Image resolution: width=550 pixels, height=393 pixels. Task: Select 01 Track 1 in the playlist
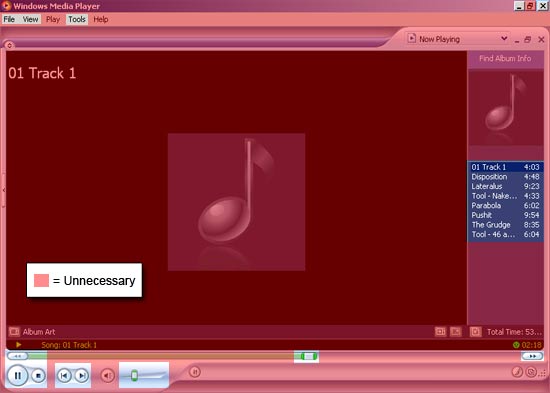point(505,167)
